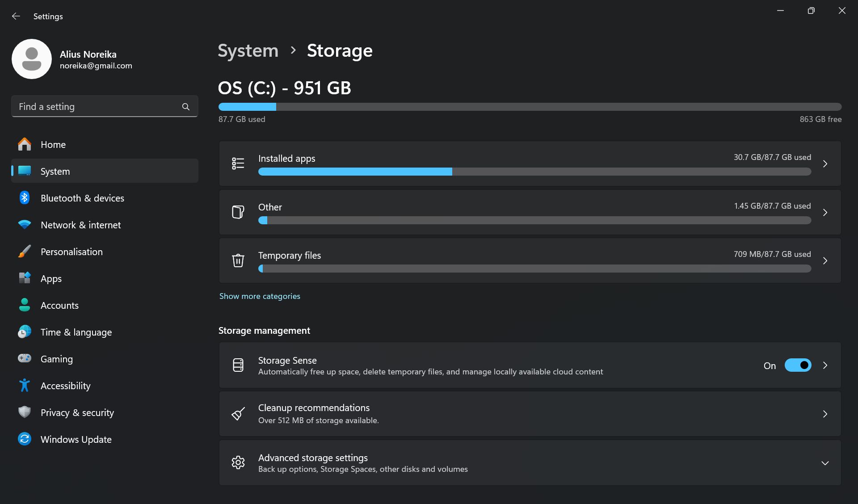
Task: Click the Cleanup recommendations broom icon
Action: 238,414
